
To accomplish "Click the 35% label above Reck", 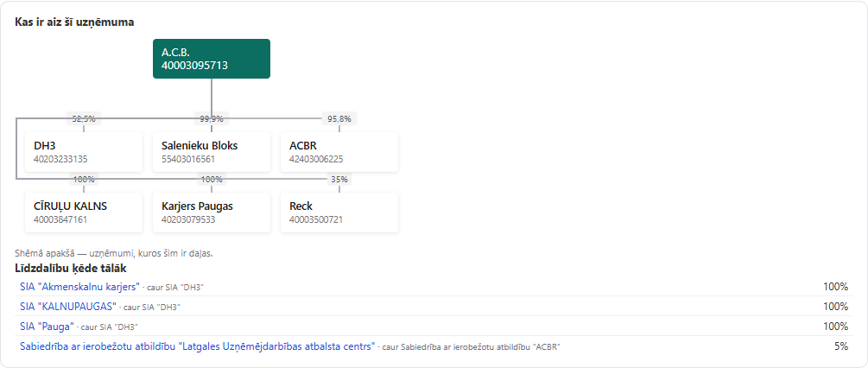I will [x=339, y=180].
